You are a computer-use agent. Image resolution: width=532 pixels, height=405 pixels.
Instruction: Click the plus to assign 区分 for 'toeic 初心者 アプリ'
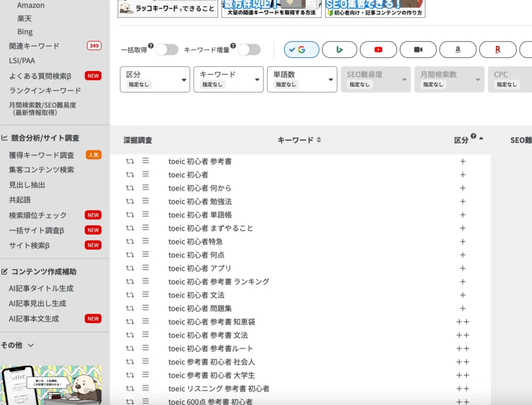click(462, 268)
